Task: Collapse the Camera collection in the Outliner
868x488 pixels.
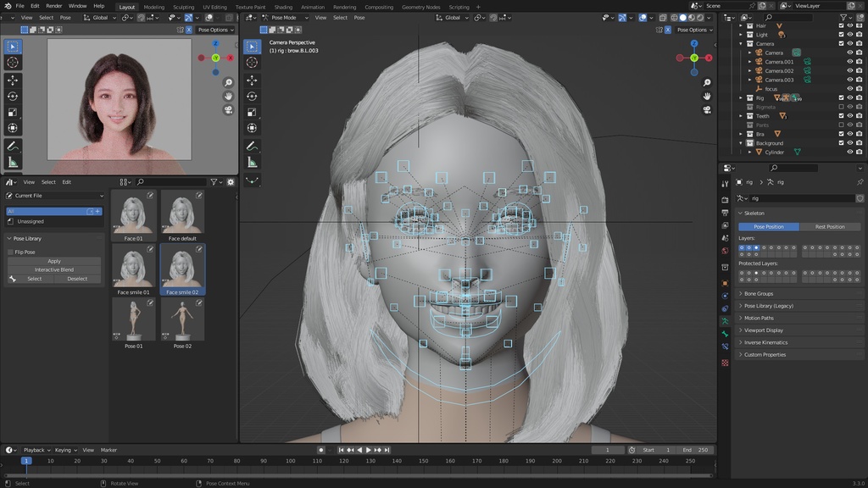Action: [740, 43]
